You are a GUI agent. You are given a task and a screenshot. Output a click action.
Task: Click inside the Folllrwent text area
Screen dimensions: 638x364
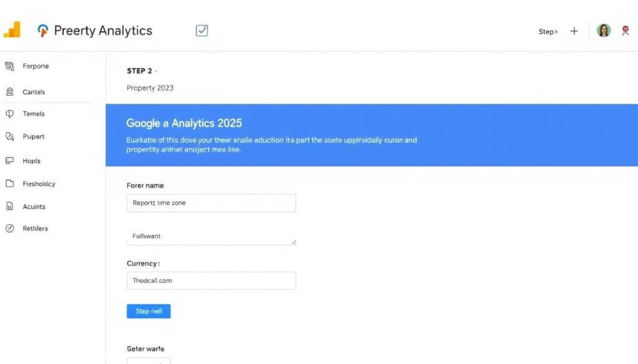[x=211, y=237]
